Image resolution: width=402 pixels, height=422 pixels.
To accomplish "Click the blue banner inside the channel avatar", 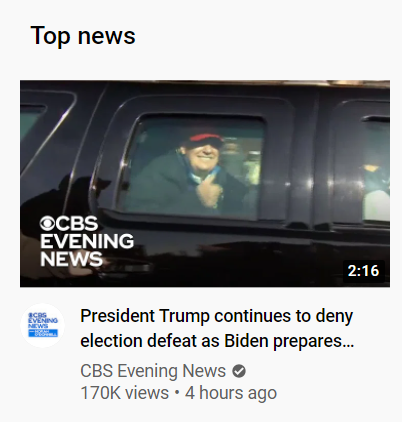I will [x=43, y=332].
